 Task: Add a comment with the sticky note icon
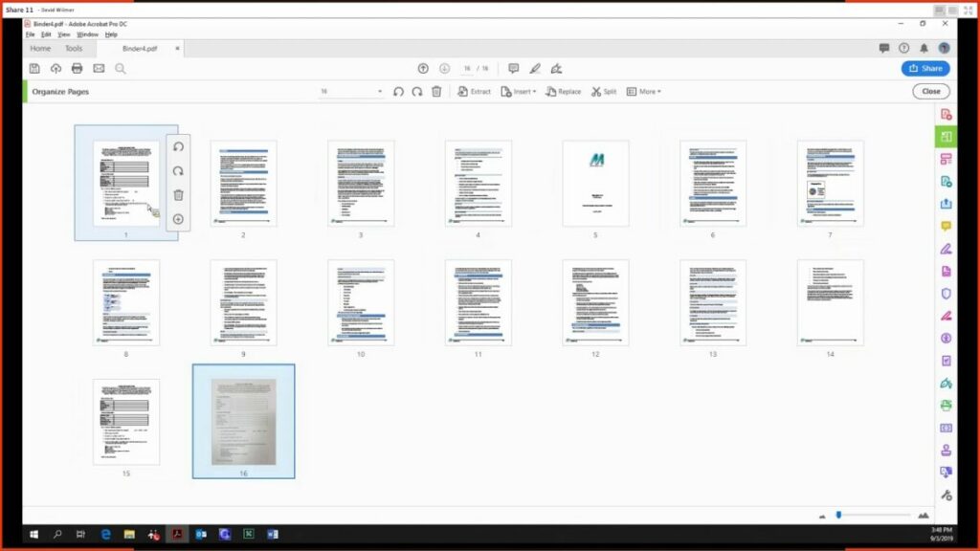click(514, 68)
